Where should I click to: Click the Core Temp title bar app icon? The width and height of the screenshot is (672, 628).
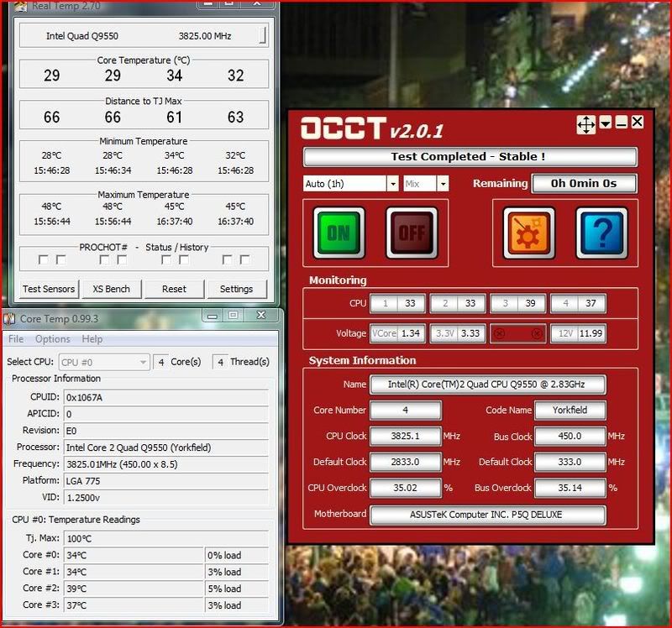[9, 319]
